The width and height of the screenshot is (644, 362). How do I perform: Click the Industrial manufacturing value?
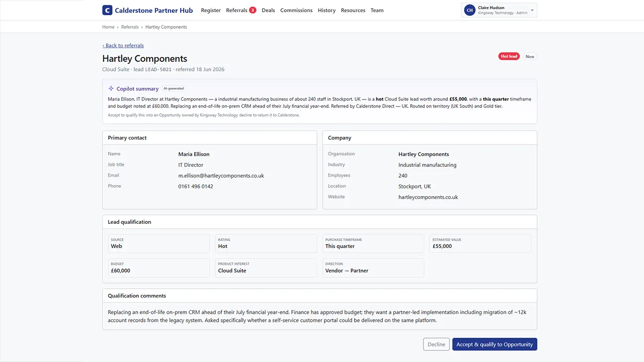427,165
